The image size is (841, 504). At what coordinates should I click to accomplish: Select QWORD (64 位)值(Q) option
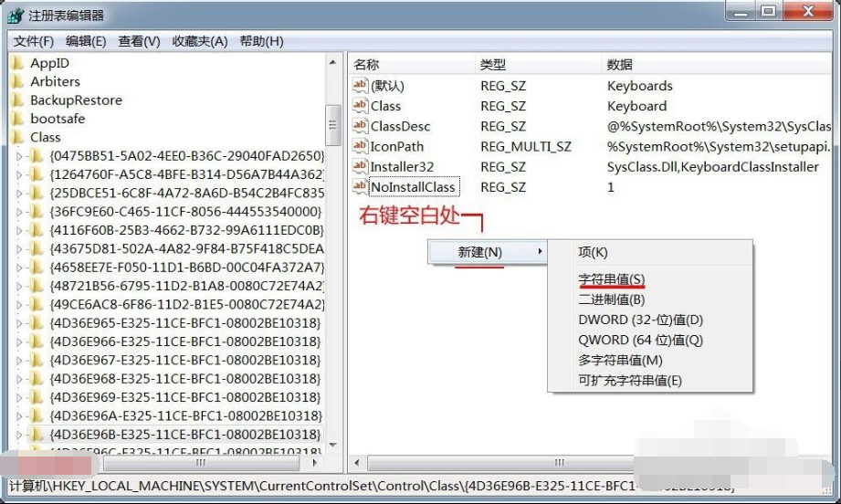click(x=640, y=340)
